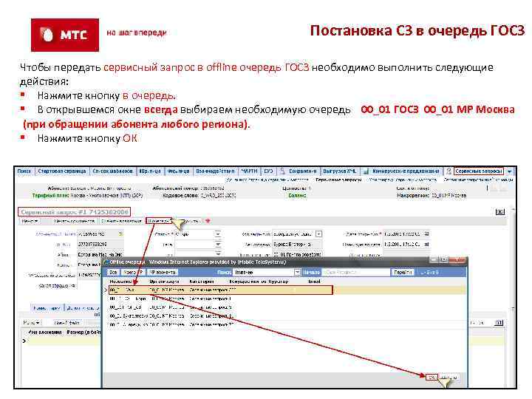The image size is (532, 399).
Task: Click the Абонентский номер field value
Action: pyautogui.click(x=98, y=233)
